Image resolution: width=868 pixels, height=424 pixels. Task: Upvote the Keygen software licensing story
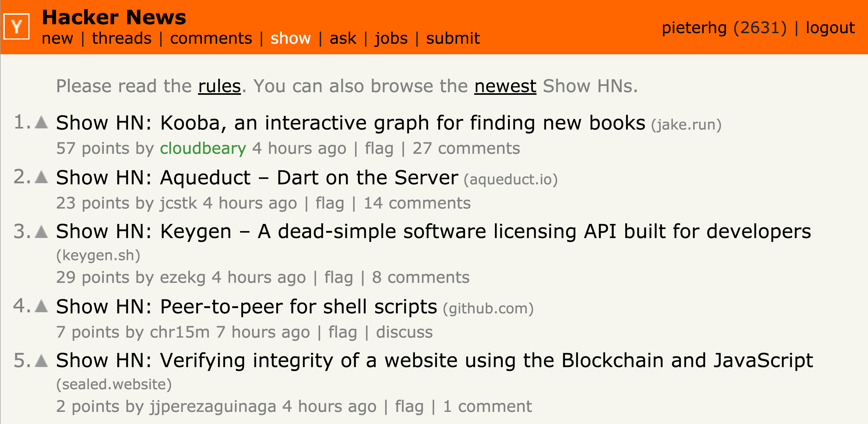point(42,231)
